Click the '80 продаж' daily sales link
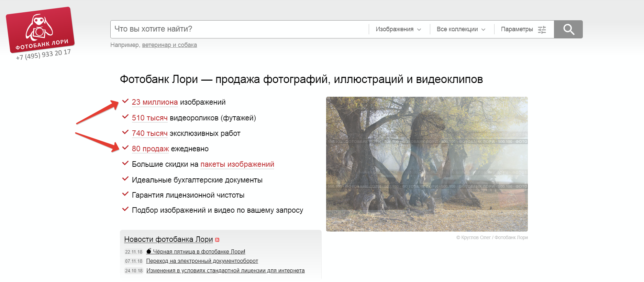 coord(150,149)
